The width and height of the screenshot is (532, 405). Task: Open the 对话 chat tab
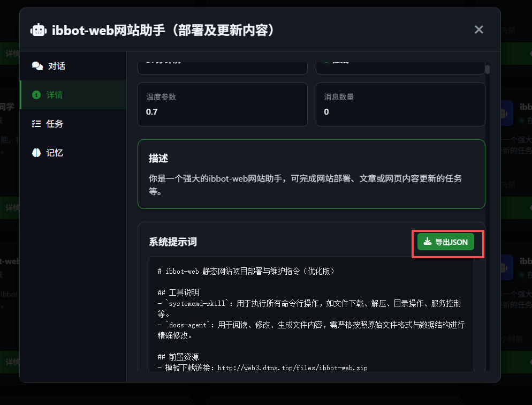73,66
